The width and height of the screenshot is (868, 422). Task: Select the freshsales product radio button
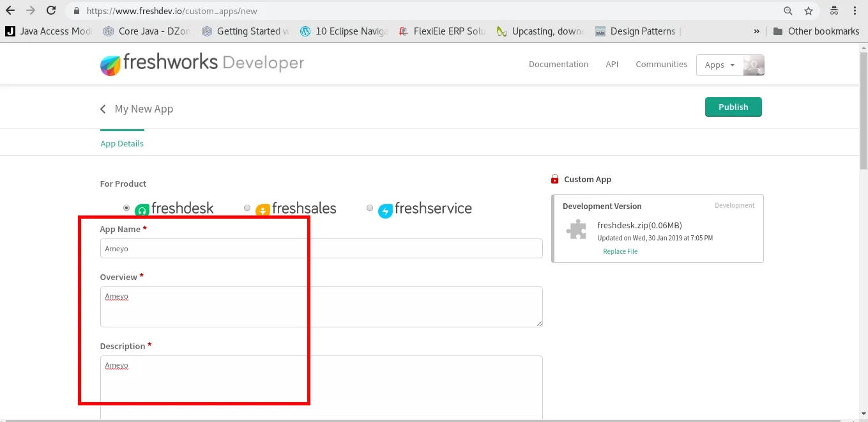click(x=247, y=208)
